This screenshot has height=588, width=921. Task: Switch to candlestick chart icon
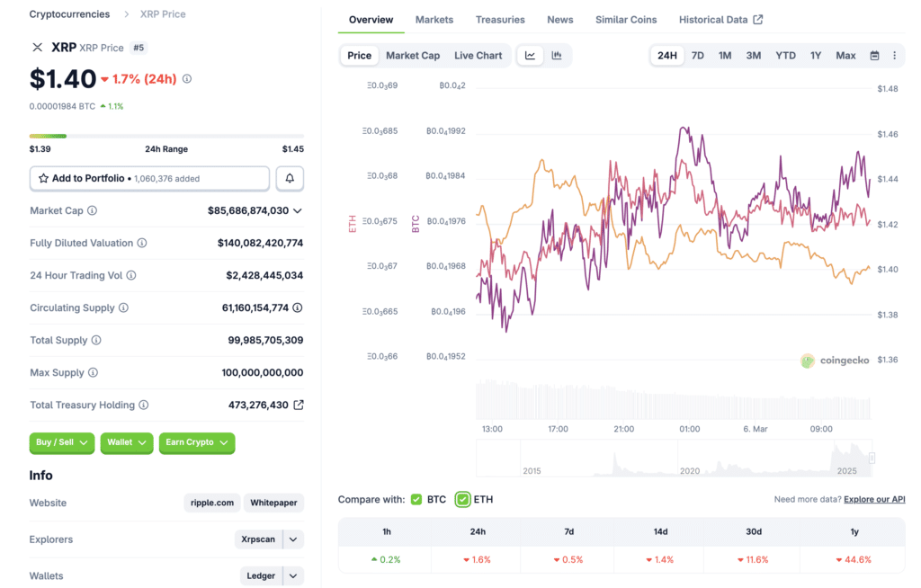tap(557, 55)
